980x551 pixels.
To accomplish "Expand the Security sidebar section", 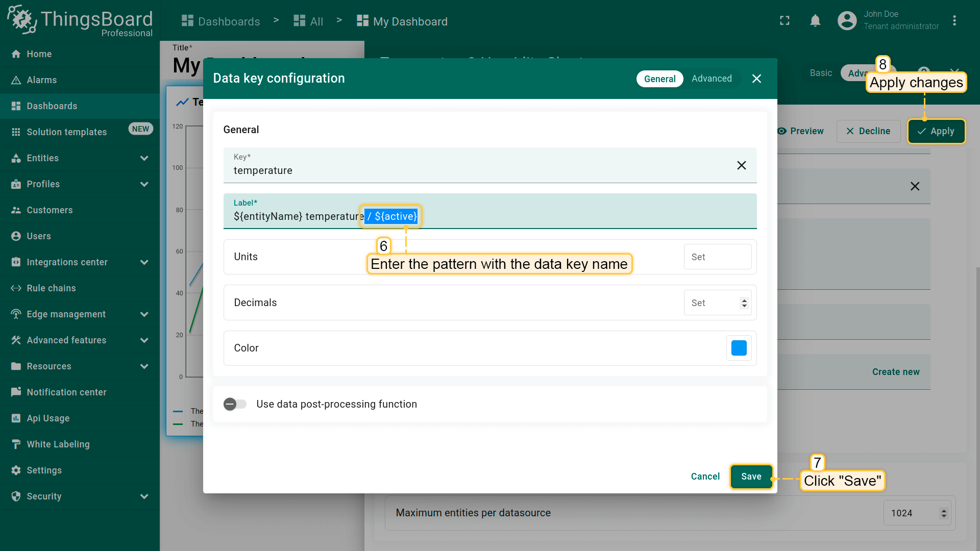I will 144,496.
